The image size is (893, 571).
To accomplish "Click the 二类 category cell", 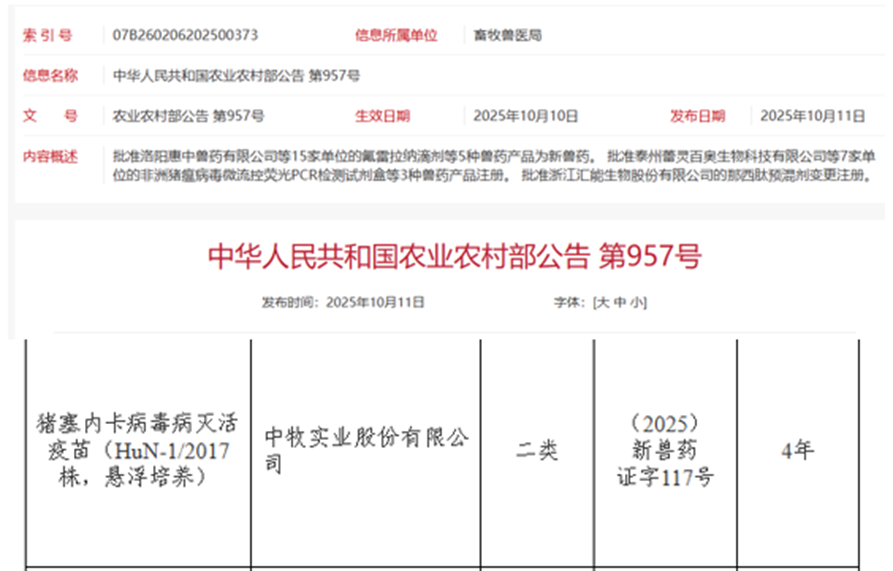I will (537, 451).
